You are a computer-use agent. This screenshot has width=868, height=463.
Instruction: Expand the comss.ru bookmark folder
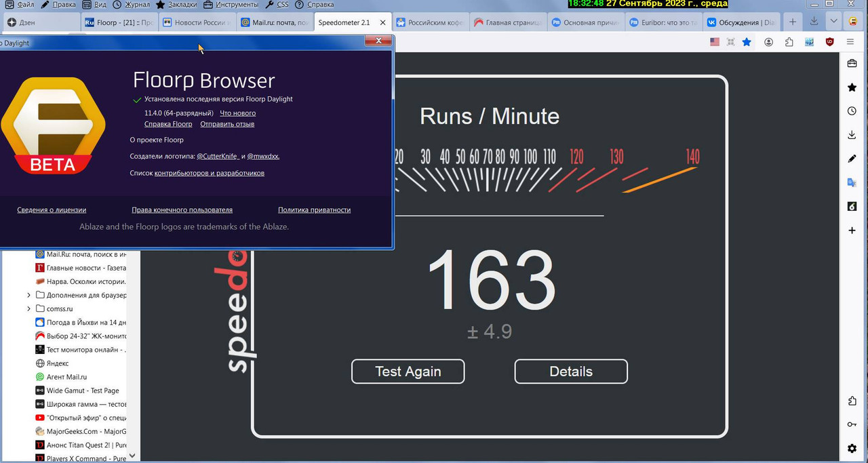tap(28, 308)
